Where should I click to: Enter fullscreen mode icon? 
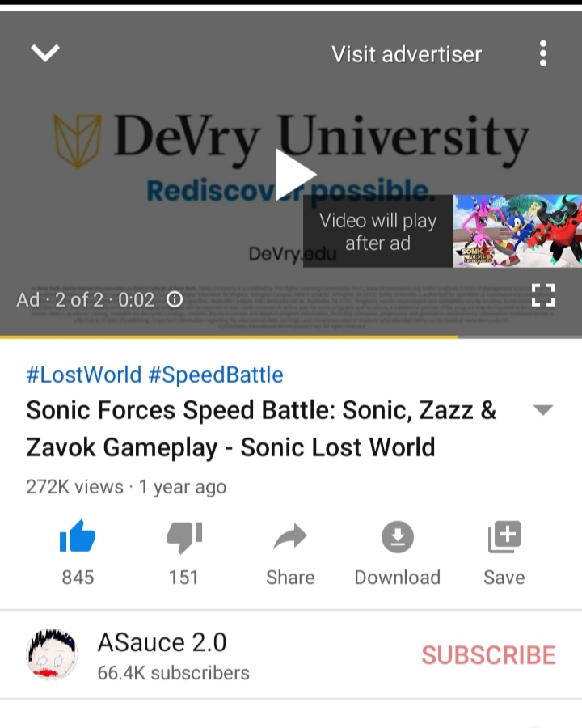coord(543,295)
